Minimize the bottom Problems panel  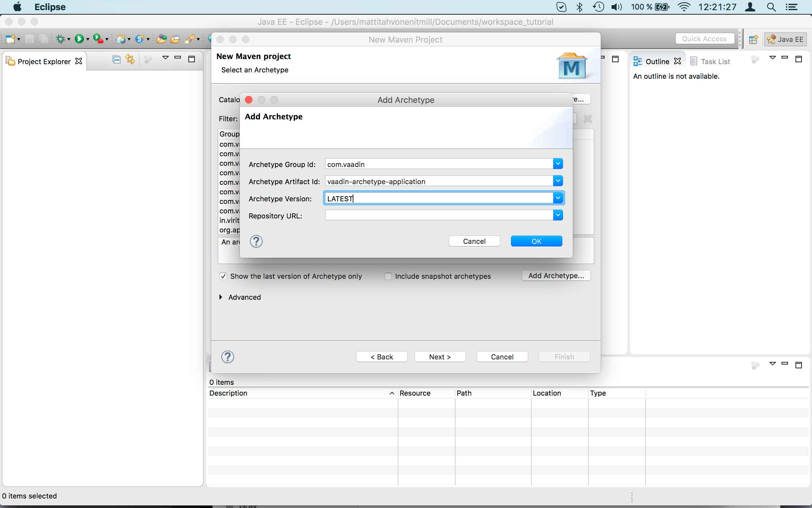point(785,364)
